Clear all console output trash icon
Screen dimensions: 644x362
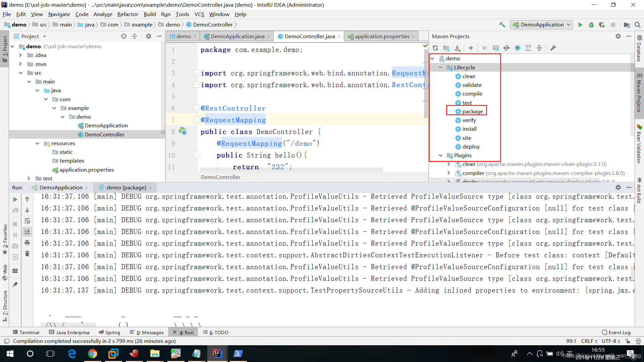tap(27, 254)
